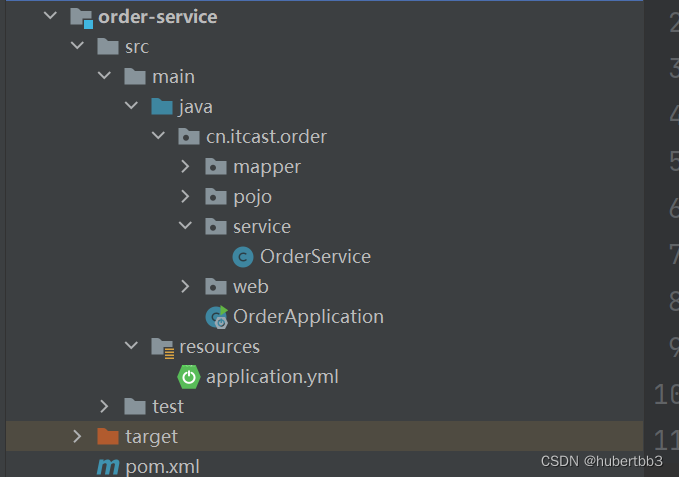Select the java label
The height and width of the screenshot is (477, 679).
click(x=195, y=107)
